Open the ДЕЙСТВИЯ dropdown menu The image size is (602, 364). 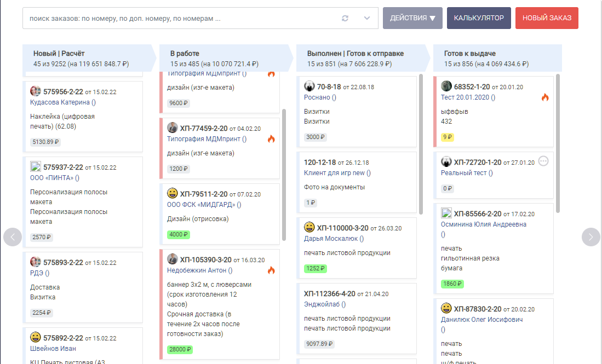(412, 18)
